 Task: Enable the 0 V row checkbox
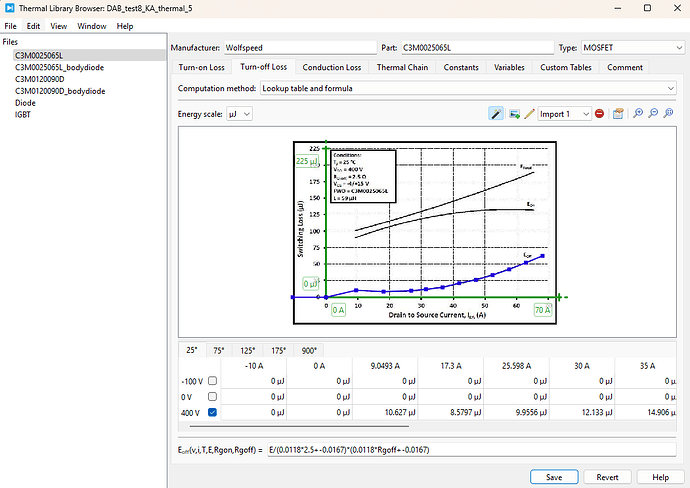coord(213,396)
